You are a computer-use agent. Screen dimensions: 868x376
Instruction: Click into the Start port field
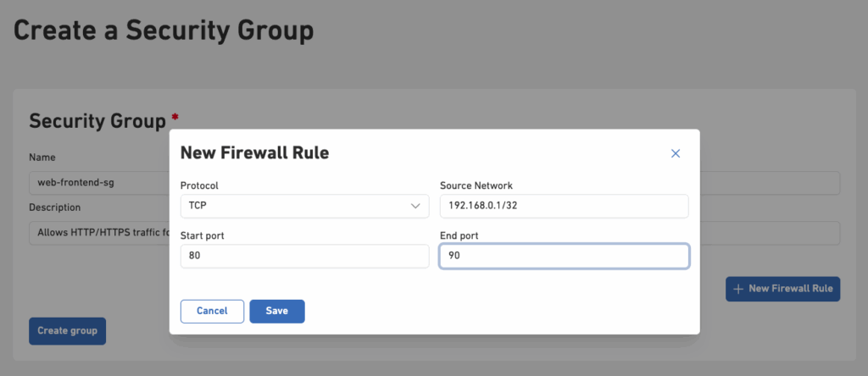304,257
